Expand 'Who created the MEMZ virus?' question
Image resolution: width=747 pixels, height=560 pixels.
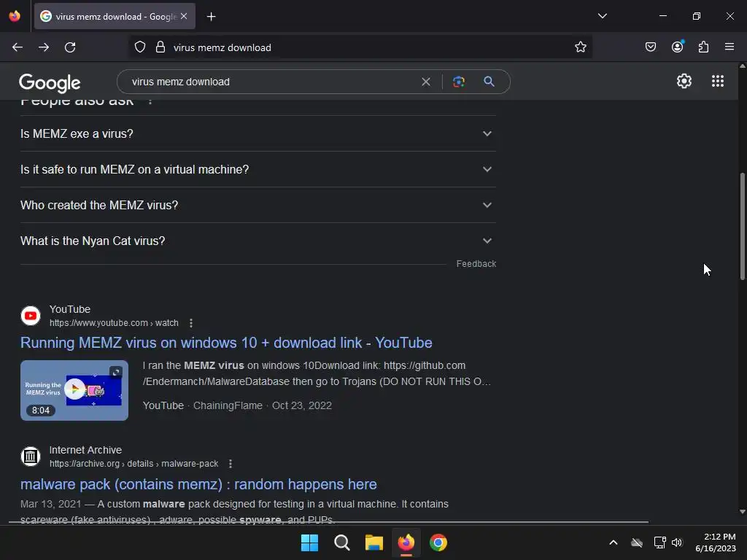[x=258, y=205]
